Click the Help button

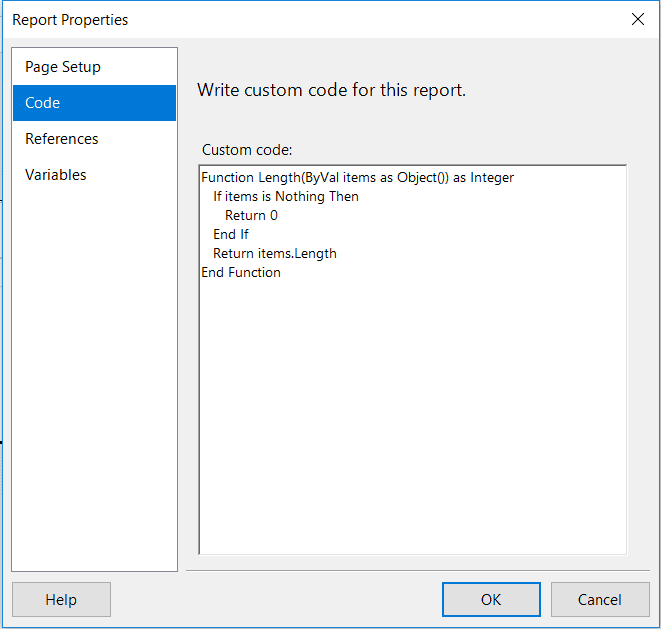coord(61,600)
